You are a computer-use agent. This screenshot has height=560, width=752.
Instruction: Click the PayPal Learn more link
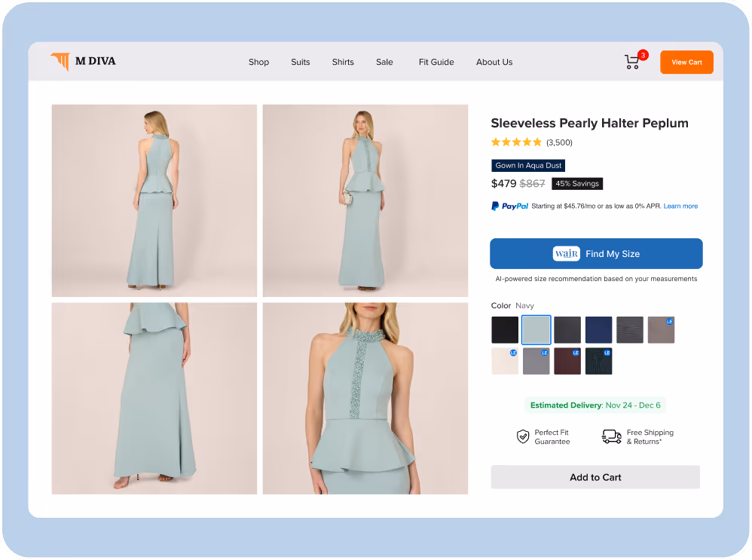pos(680,206)
